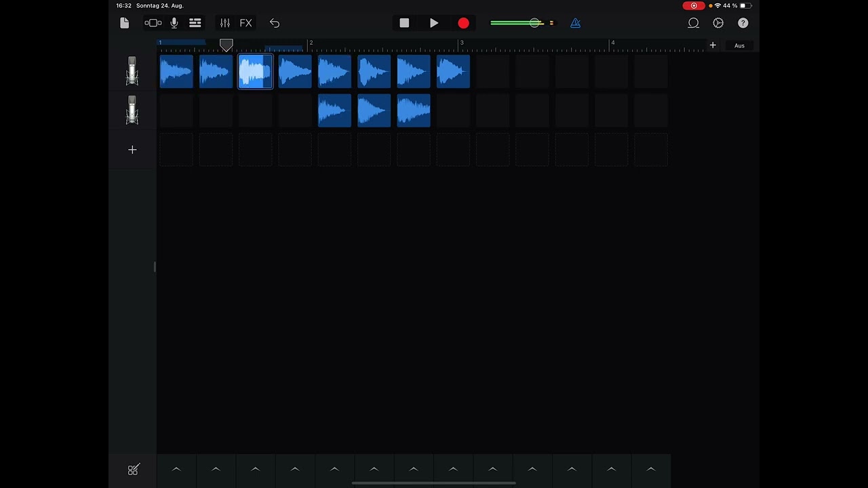The width and height of the screenshot is (868, 488).
Task: Trigger column eight with its chevron
Action: (x=453, y=469)
